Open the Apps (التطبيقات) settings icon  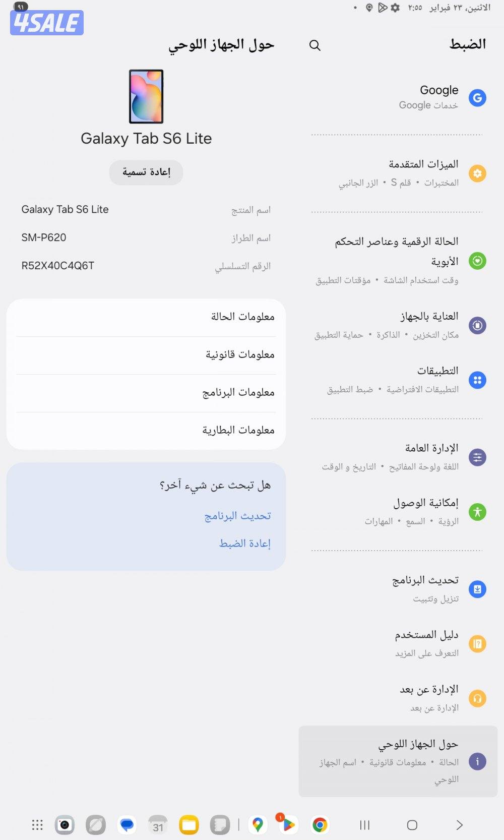pos(477,380)
